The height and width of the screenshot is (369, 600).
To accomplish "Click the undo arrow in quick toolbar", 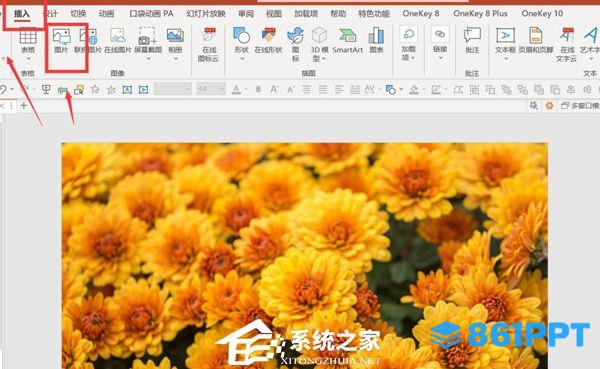I will click(x=3, y=90).
